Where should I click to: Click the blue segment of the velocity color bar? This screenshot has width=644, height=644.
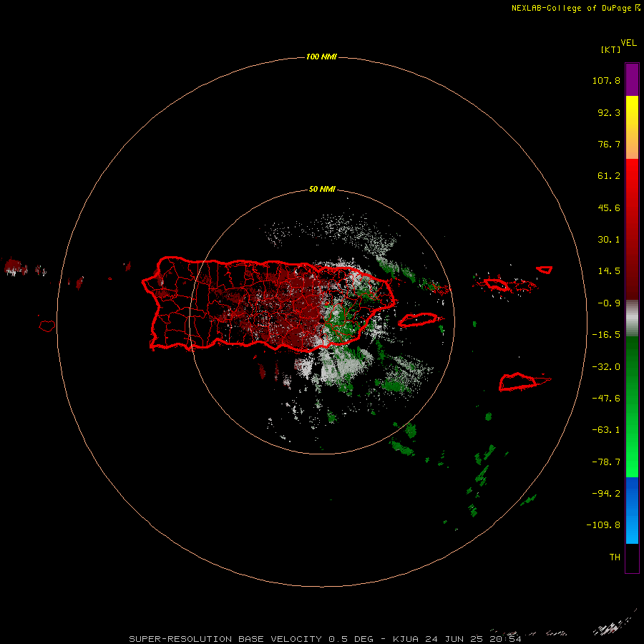click(632, 510)
